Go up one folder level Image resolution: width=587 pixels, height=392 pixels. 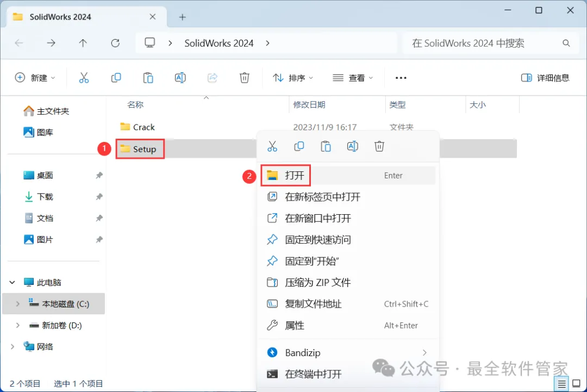[83, 43]
